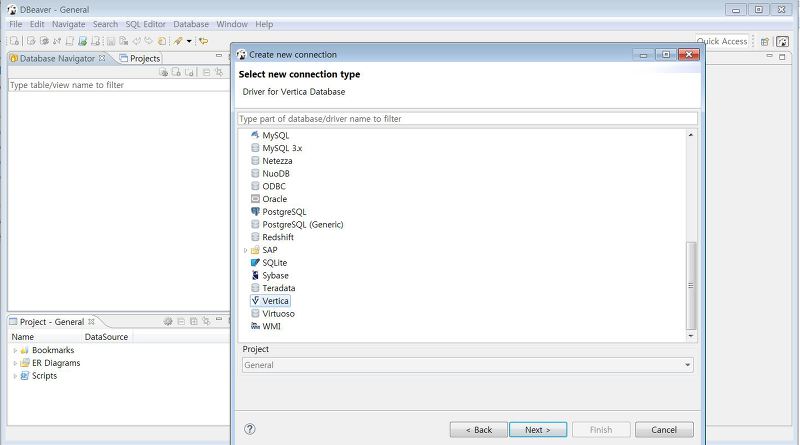Click the driver list scrollbar thumb

click(691, 286)
